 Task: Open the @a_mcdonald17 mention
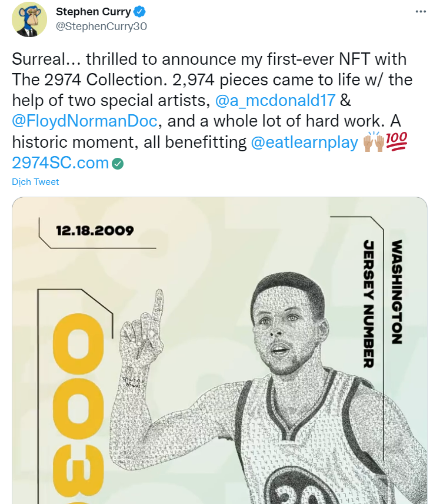tap(276, 101)
